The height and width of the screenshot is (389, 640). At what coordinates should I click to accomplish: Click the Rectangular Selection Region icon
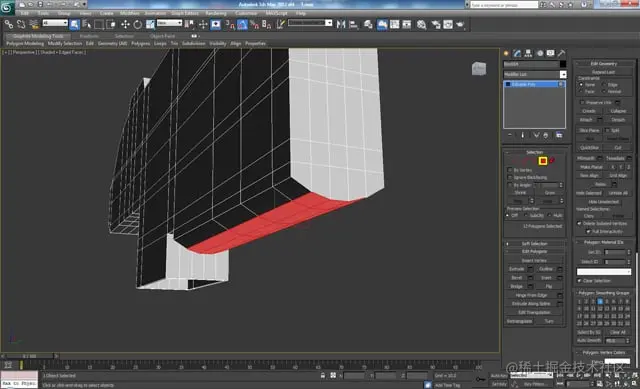(x=99, y=24)
